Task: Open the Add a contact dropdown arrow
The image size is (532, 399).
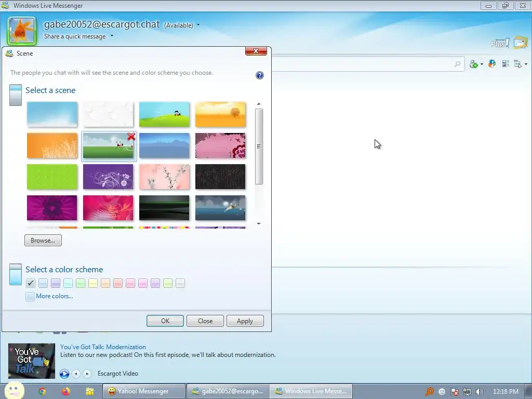Action: 482,64
